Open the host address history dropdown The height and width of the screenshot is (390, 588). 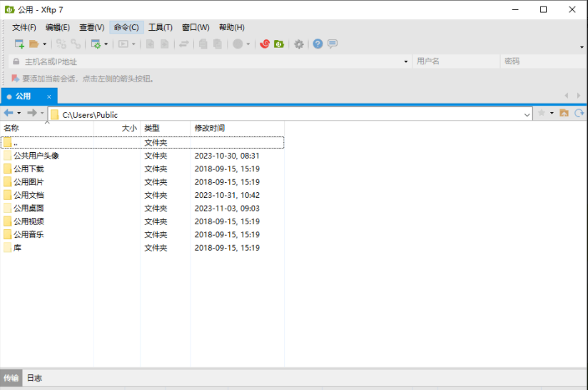406,61
